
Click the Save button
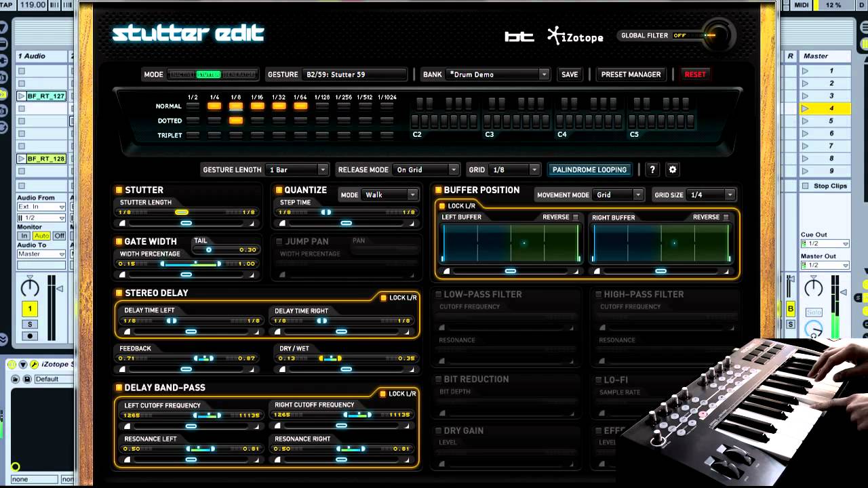pos(570,75)
